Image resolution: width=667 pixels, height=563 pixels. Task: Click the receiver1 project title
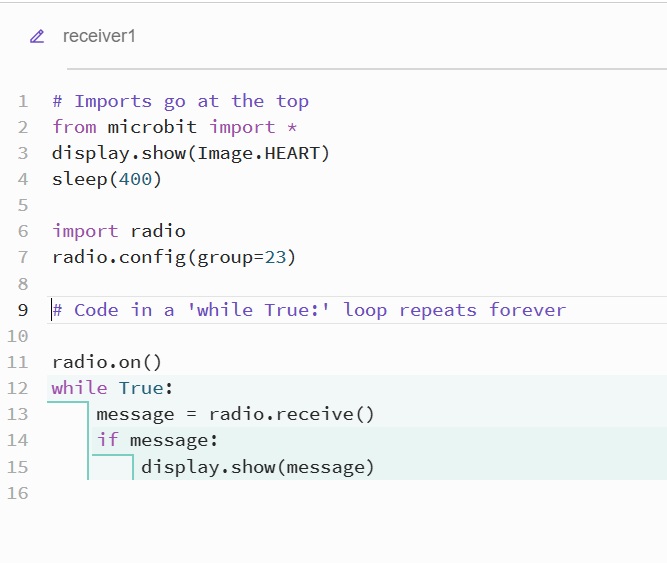[x=99, y=36]
